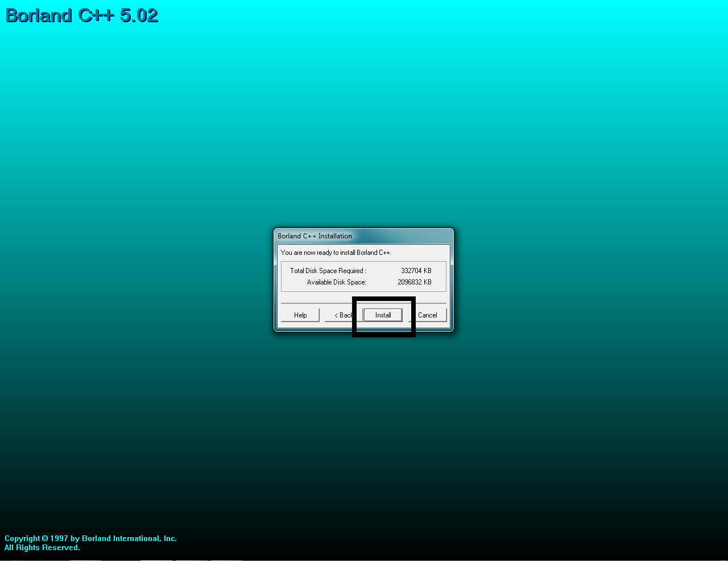Click the Install button
Viewport: 728px width, 561px height.
(x=383, y=315)
